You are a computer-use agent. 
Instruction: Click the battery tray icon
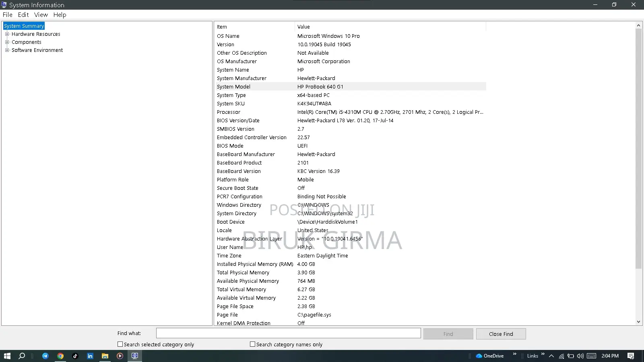point(570,356)
